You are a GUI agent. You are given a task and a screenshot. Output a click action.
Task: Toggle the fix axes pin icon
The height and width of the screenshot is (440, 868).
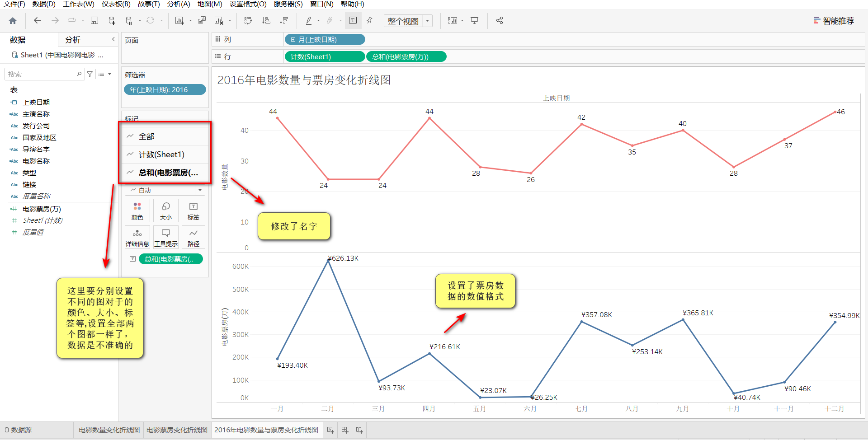[x=370, y=21]
